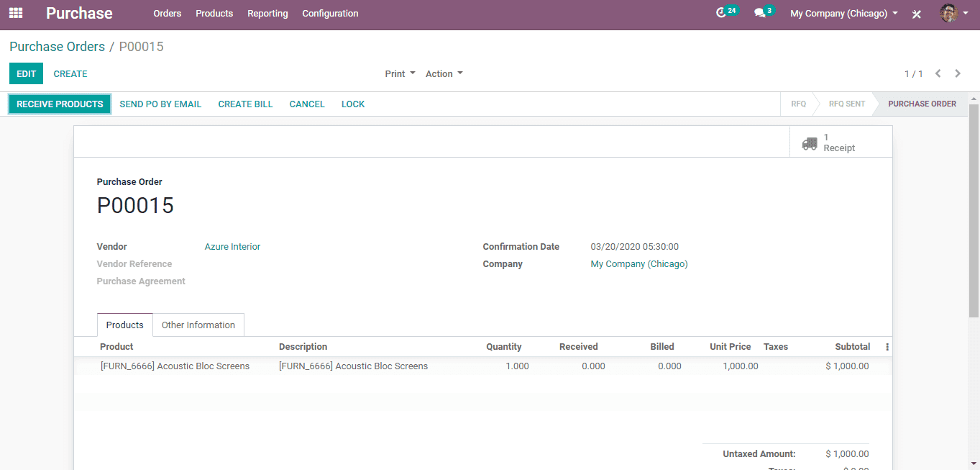Click confirmation date 03/20/2020 05:30:00
The image size is (980, 470).
click(634, 247)
